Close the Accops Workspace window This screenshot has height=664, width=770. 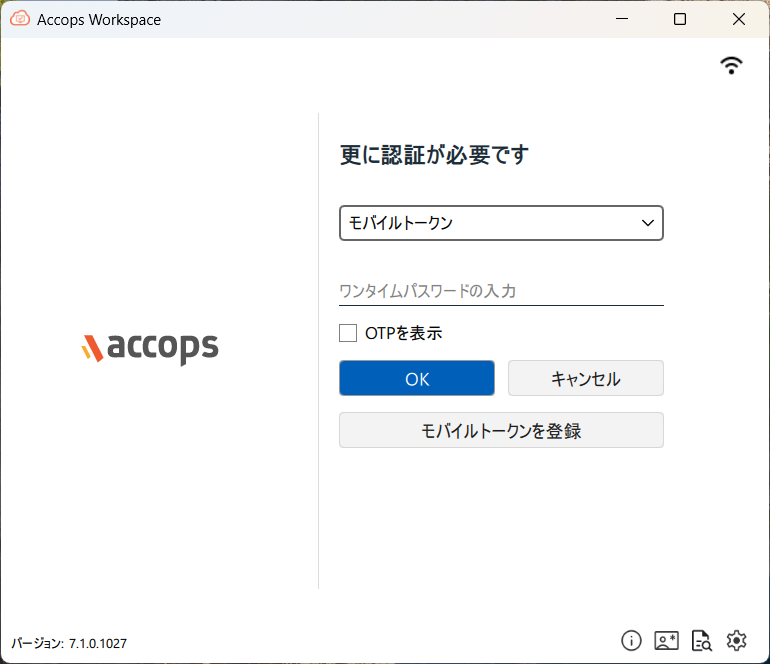(x=739, y=19)
